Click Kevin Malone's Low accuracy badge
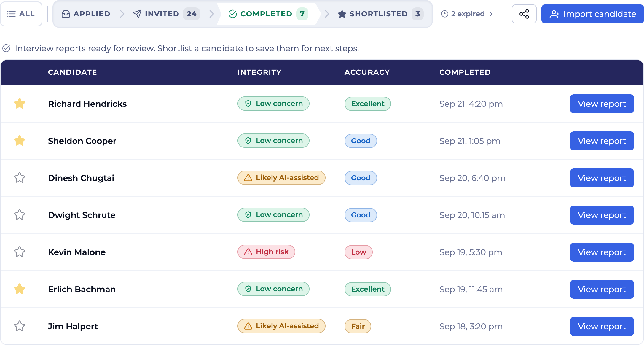644x345 pixels. pos(358,252)
